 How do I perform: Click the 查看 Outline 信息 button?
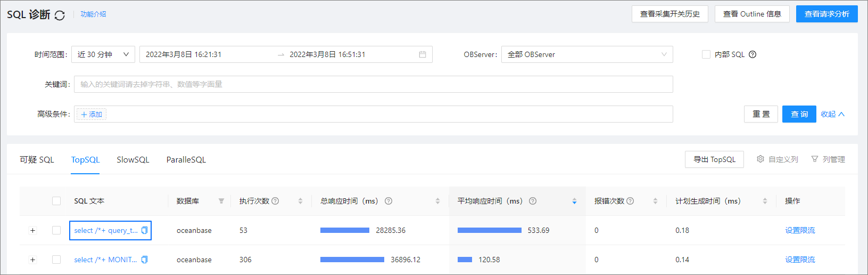[x=752, y=14]
